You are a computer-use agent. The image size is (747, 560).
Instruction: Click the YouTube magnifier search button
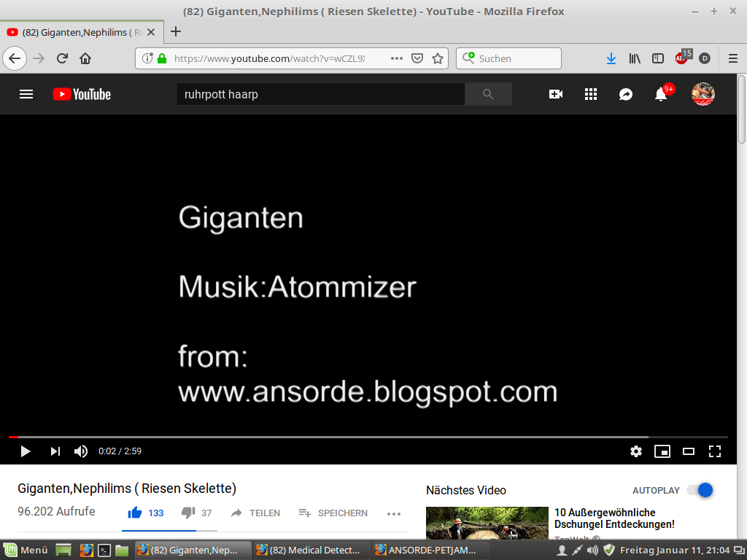coord(488,94)
